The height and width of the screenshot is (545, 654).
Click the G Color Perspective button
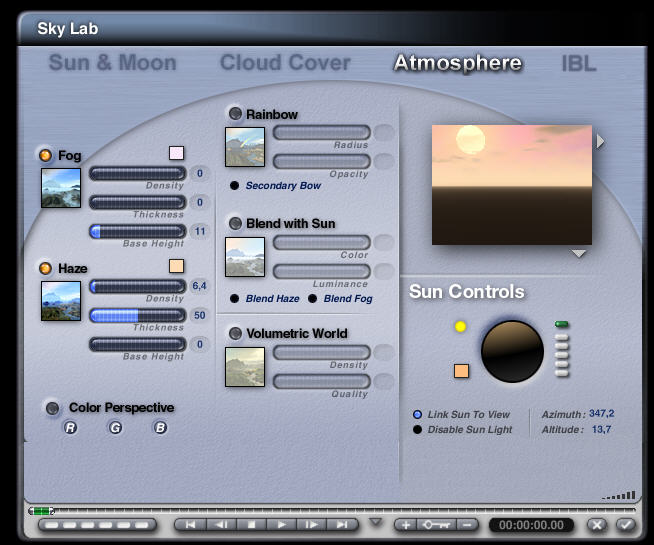pos(116,427)
